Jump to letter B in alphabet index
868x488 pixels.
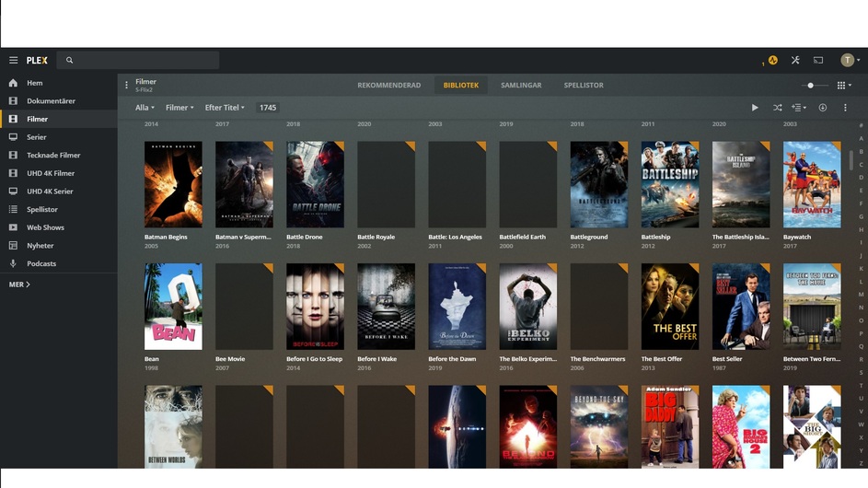click(x=861, y=151)
